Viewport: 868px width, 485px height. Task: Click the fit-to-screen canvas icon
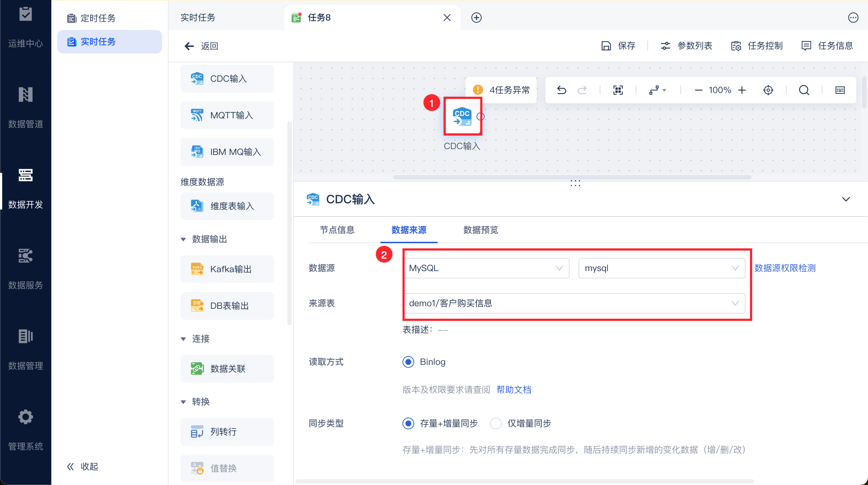point(618,90)
